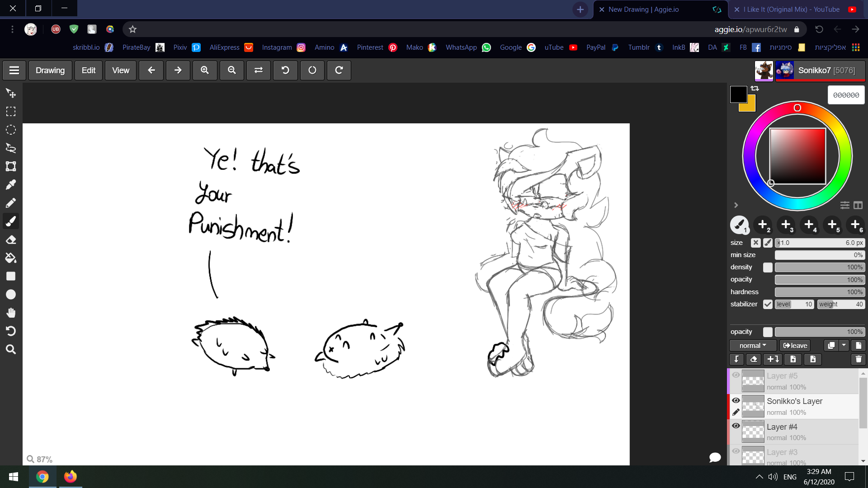Click the zoom in magnifier button
The image size is (868, 488).
205,70
